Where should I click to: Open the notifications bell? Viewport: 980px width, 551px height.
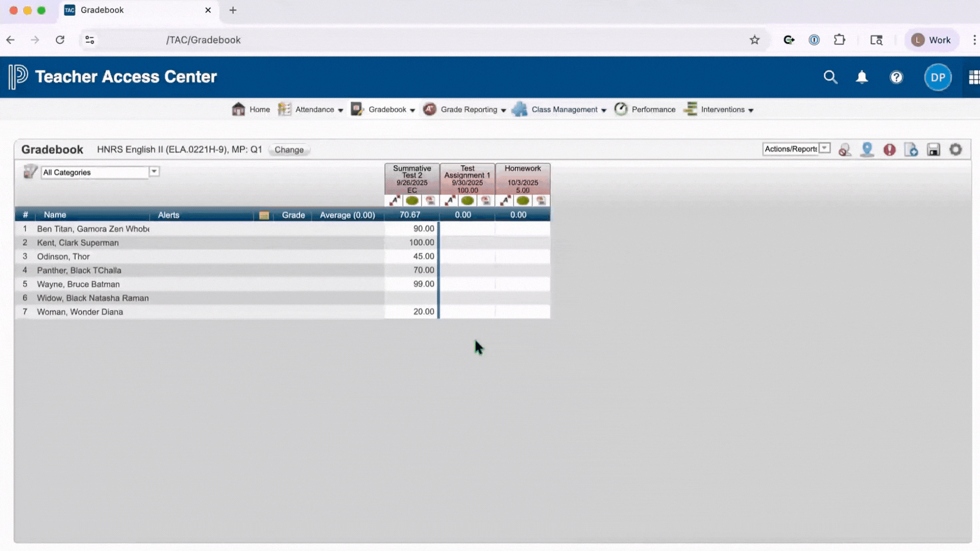coord(862,77)
